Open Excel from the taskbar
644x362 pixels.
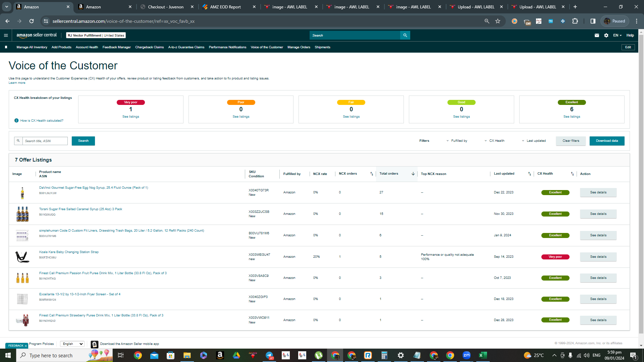[x=483, y=355]
